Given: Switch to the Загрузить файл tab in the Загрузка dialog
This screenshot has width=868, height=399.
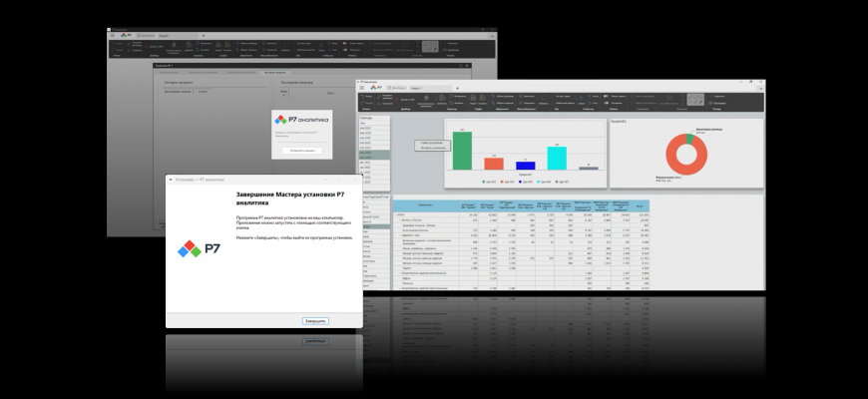Looking at the screenshot, I should [169, 73].
